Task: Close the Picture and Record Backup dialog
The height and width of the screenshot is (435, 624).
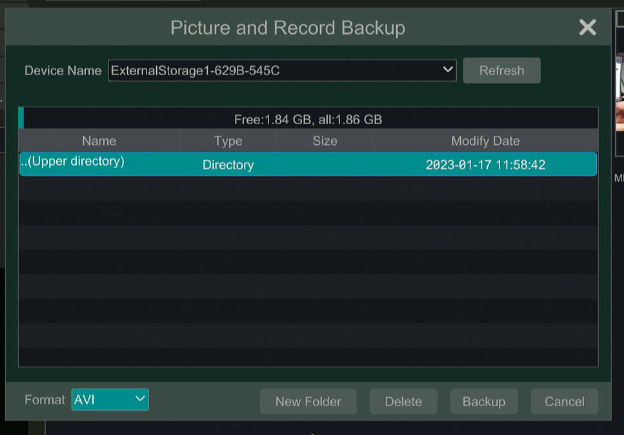Action: pyautogui.click(x=587, y=27)
